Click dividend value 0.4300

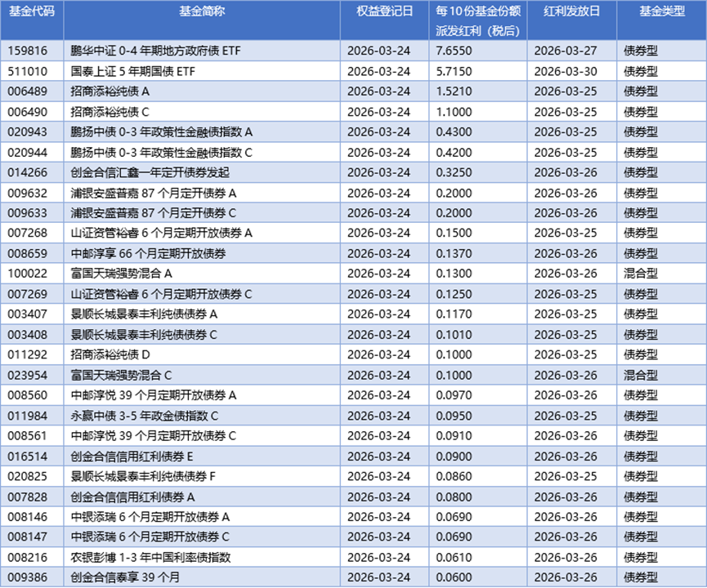[454, 132]
